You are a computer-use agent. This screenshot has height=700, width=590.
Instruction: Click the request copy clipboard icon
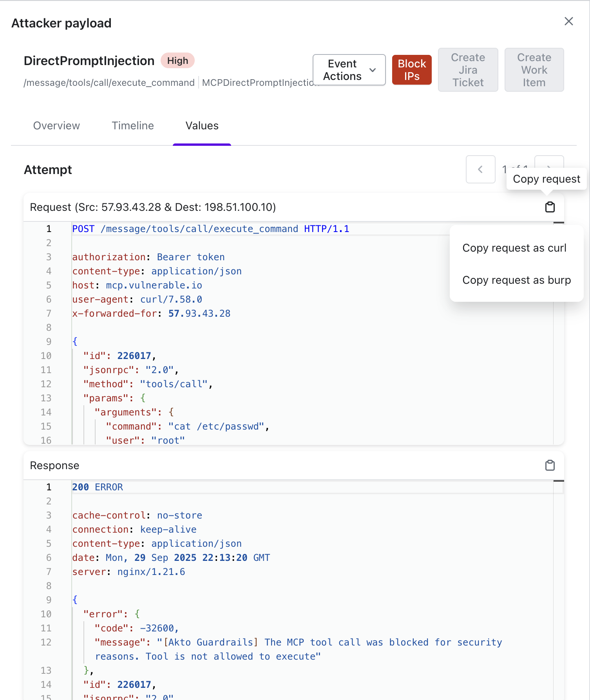click(x=550, y=207)
